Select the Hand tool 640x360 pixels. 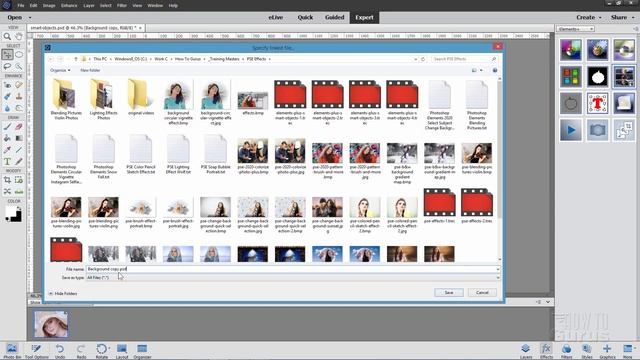point(19,36)
